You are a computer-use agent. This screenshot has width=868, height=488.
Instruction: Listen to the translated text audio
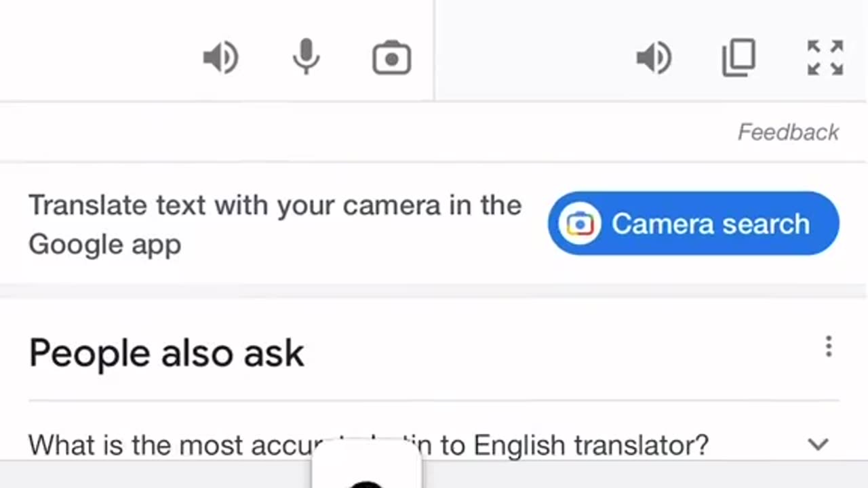[654, 58]
